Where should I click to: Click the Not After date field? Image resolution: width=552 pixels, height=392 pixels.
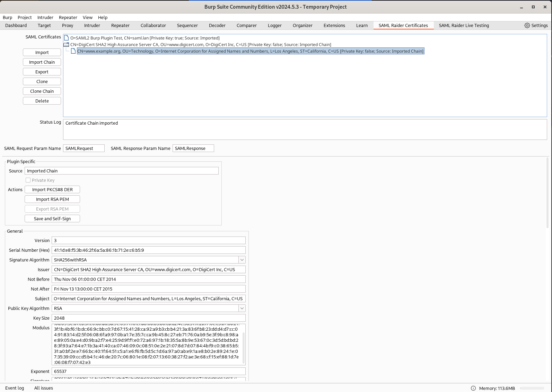tap(148, 289)
